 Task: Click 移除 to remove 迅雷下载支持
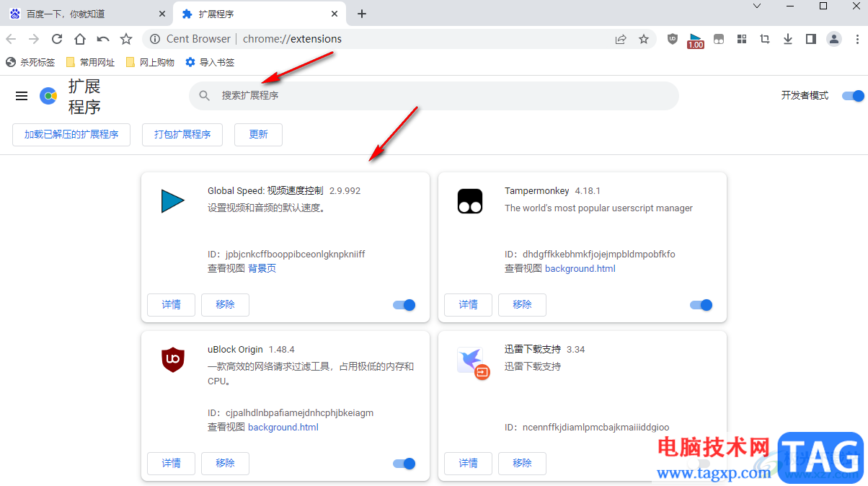tap(522, 464)
